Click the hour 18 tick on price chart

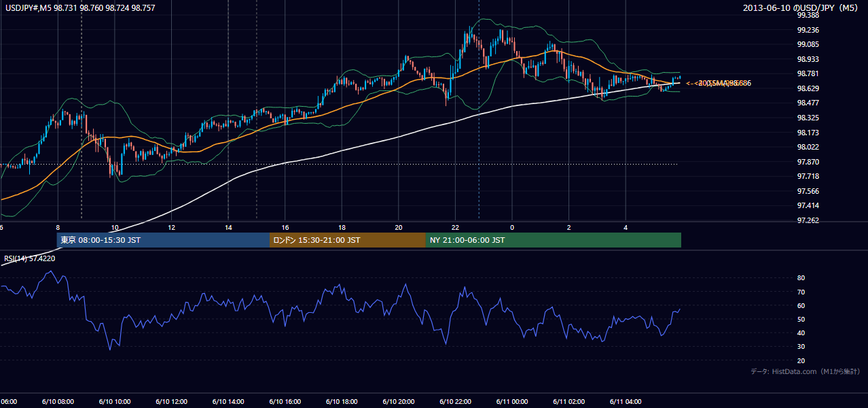pyautogui.click(x=342, y=228)
